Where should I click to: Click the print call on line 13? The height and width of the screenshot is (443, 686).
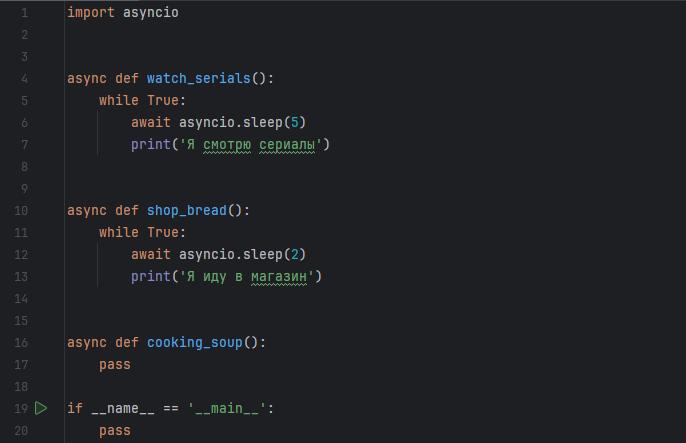pyautogui.click(x=150, y=276)
